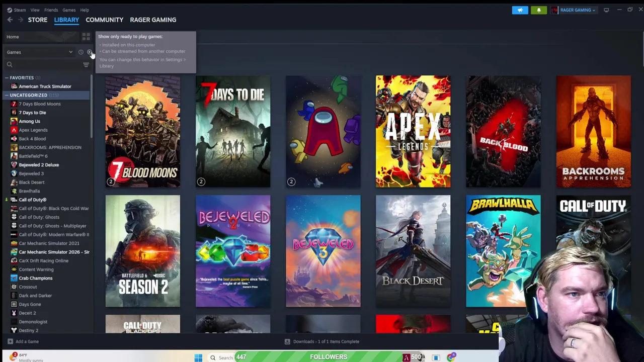
Task: Collapse the UNCATEGORIZED category
Action: coord(7,95)
